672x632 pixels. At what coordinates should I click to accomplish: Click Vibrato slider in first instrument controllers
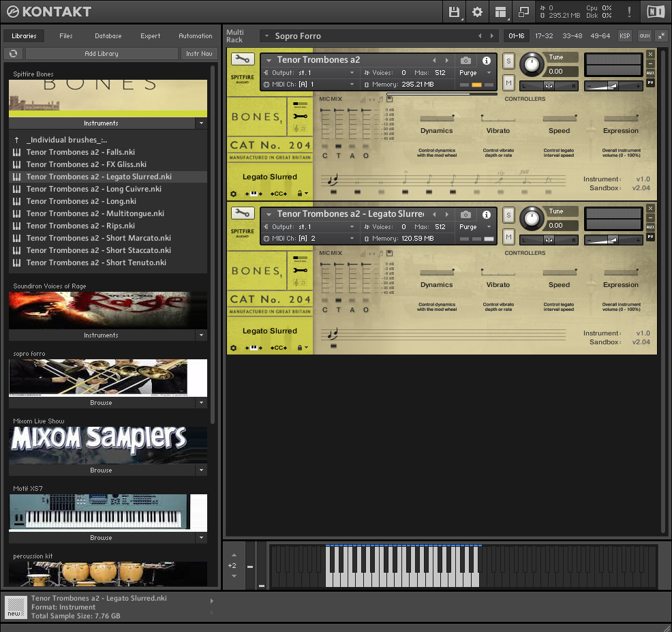(498, 118)
